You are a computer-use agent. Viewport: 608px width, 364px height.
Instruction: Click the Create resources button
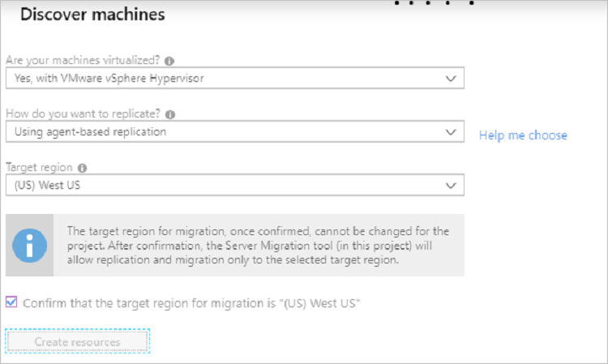click(x=77, y=342)
